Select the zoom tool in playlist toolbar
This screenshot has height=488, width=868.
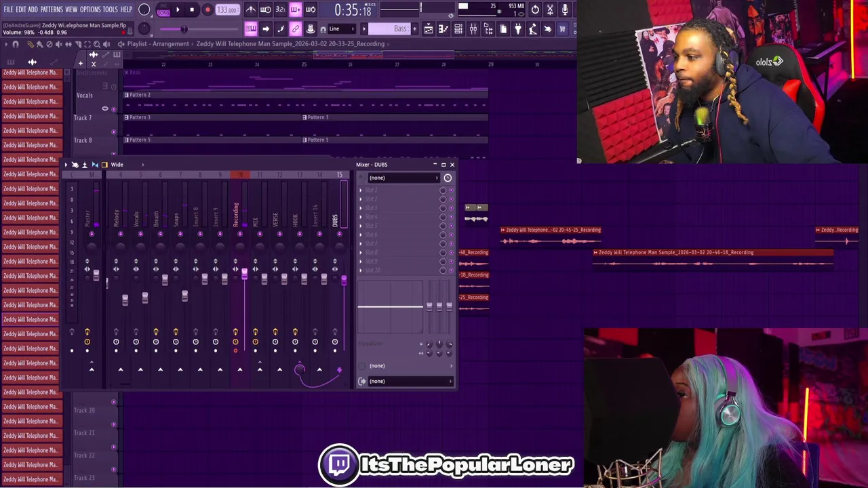(x=97, y=44)
